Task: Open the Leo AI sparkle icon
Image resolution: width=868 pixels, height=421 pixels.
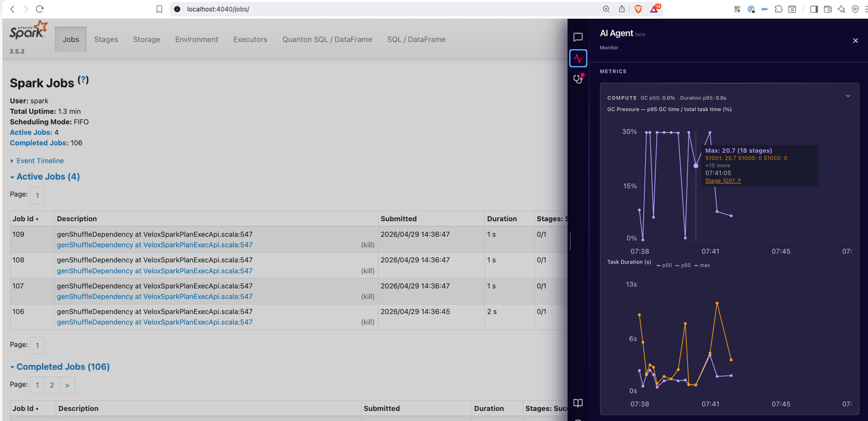Action: [x=842, y=9]
